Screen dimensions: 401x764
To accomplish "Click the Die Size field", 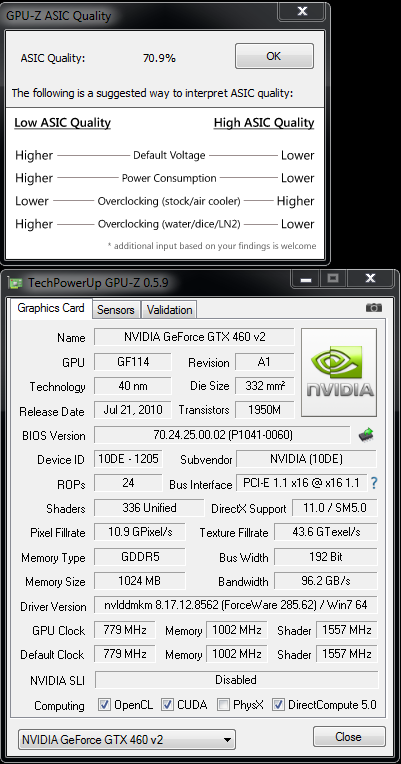I will 265,386.
